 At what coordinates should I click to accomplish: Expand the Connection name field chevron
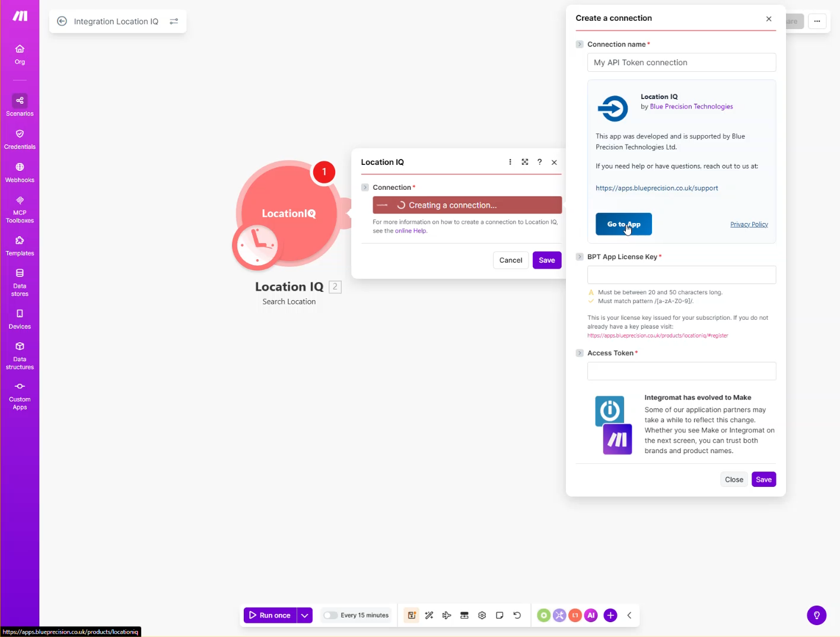coord(580,44)
